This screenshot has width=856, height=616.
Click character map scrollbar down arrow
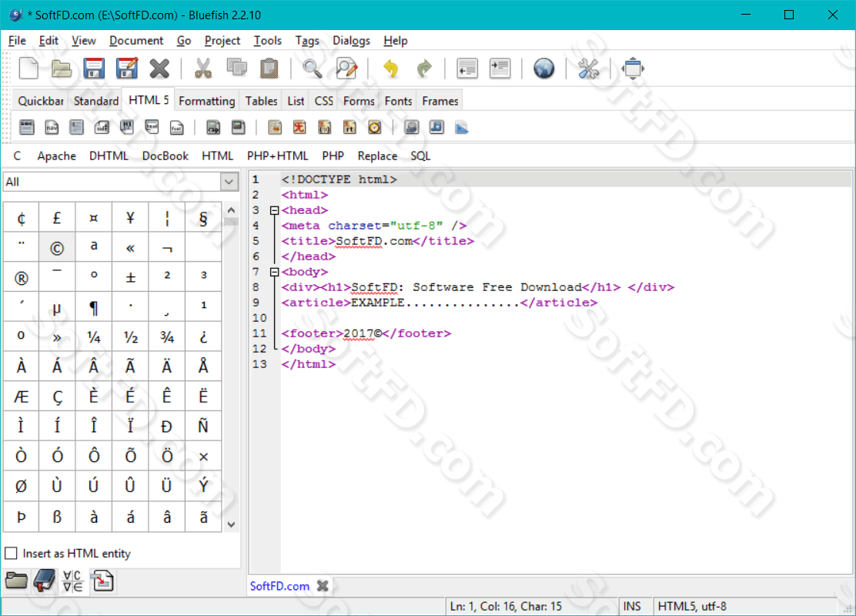pos(232,524)
